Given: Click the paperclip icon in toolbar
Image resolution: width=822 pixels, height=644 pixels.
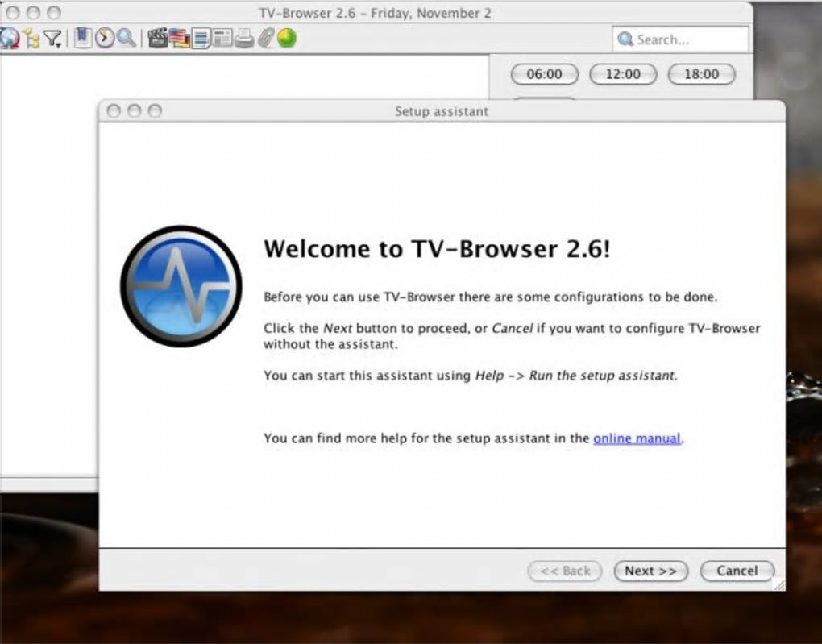Looking at the screenshot, I should pyautogui.click(x=265, y=38).
